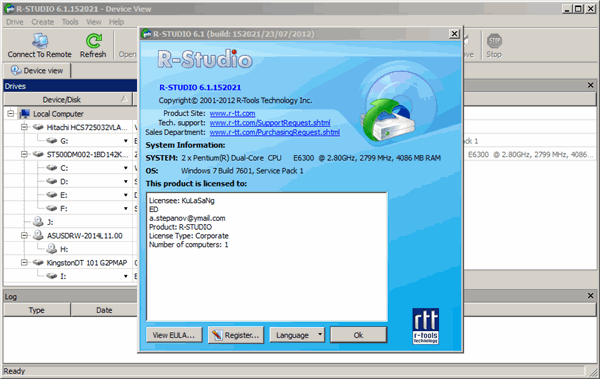Click the Date column header in Log
600x379 pixels.
tap(104, 310)
